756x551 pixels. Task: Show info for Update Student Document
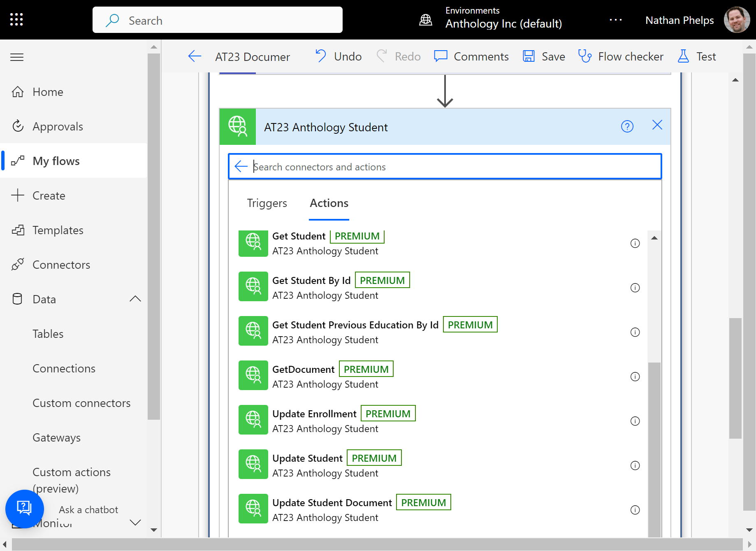(635, 510)
